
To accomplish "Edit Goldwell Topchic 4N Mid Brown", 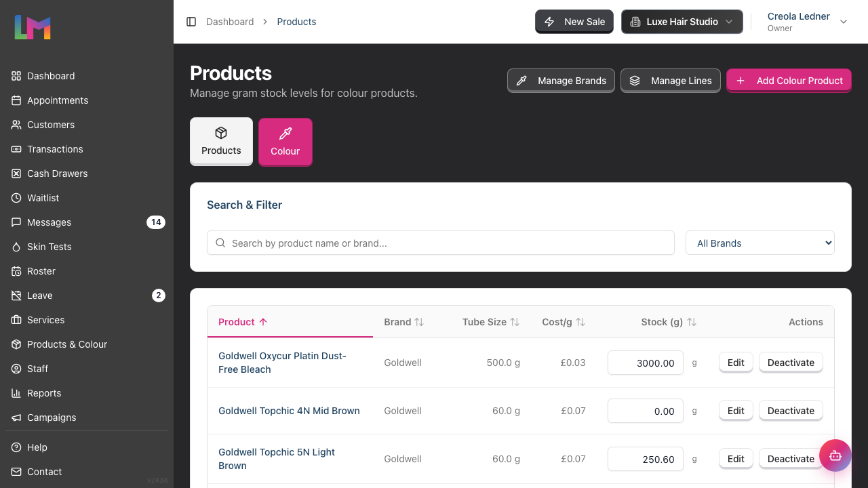I will point(736,411).
